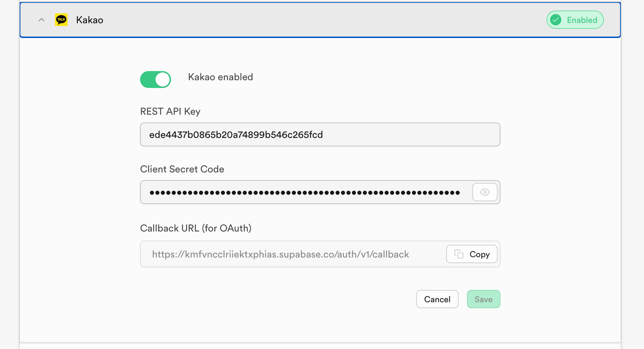Click the Enabled status badge
Viewport: 644px width, 349px height.
coord(575,20)
